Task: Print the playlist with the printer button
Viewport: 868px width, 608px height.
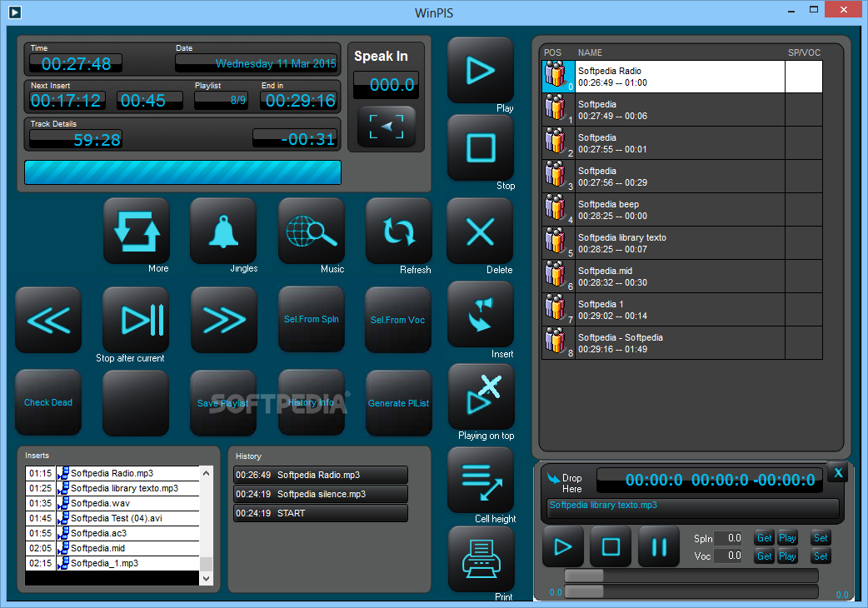Action: [481, 559]
